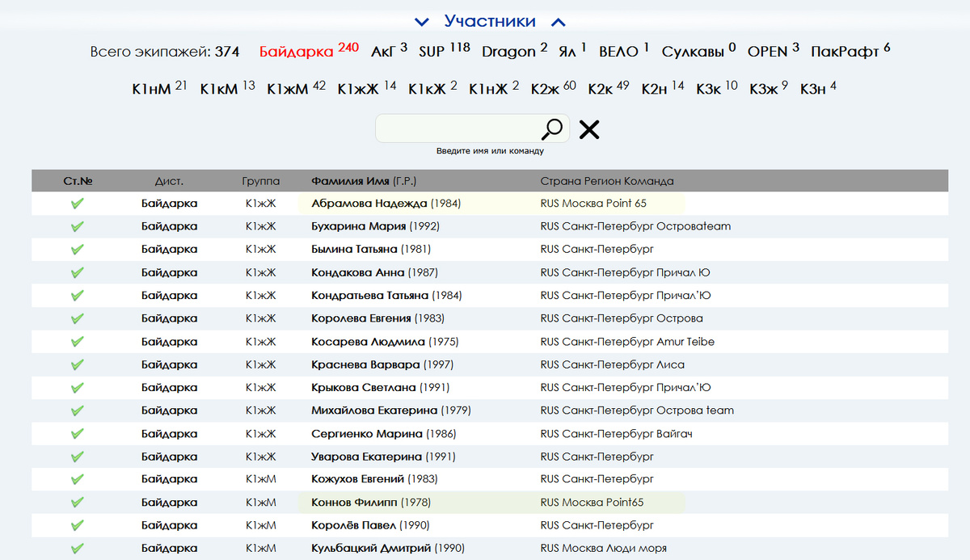Click green checkmark in Коннов Филипп row
This screenshot has width=970, height=560.
click(78, 503)
